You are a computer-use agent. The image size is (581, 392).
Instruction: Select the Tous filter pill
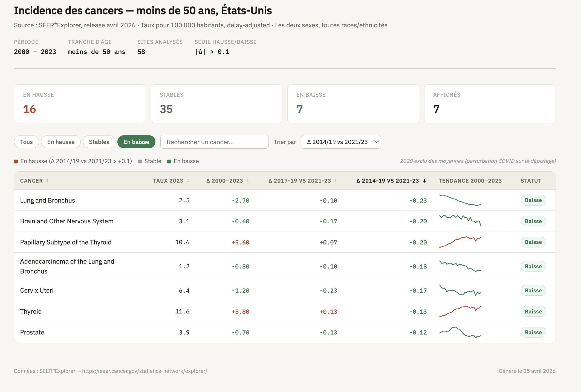(26, 142)
